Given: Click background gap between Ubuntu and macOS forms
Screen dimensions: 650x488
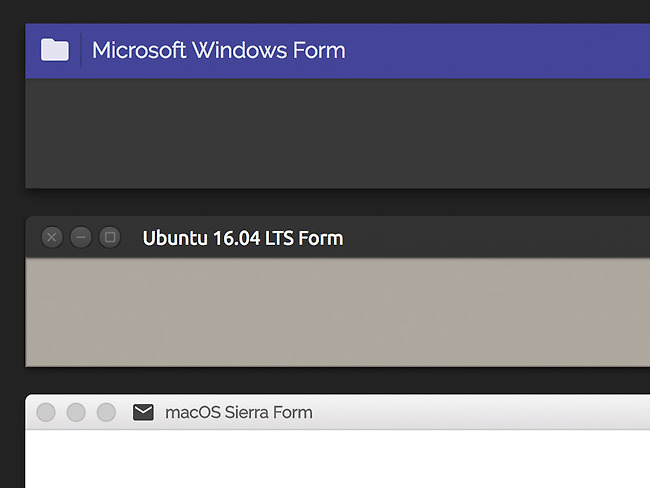Looking at the screenshot, I should (337, 381).
